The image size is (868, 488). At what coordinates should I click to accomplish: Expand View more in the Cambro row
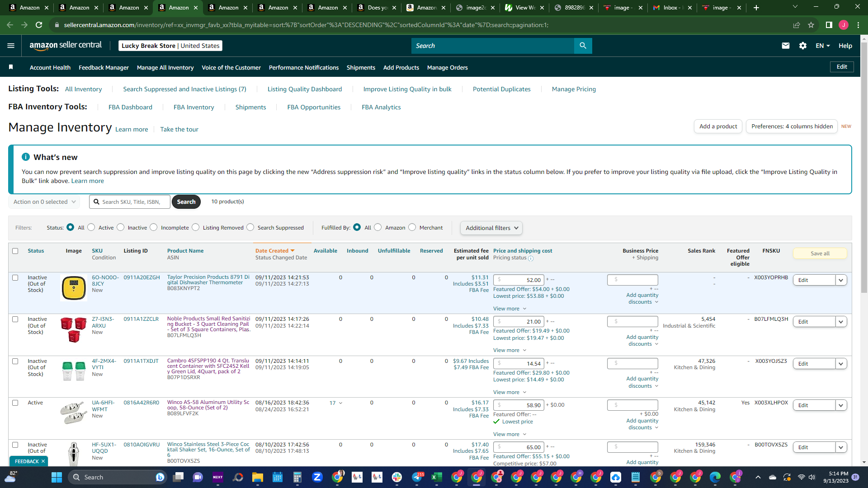click(x=509, y=392)
